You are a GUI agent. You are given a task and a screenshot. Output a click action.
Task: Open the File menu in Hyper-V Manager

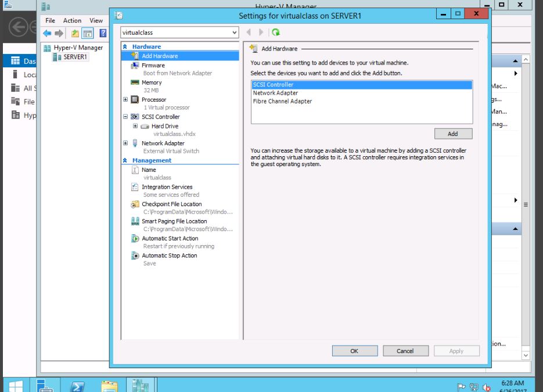pyautogui.click(x=50, y=20)
